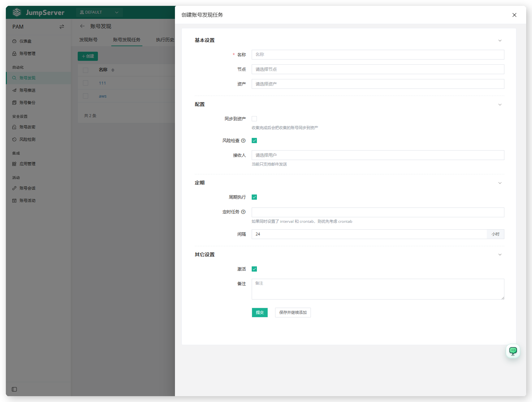Image resolution: width=532 pixels, height=402 pixels.
Task: Click the 名称 name input field
Action: (378, 55)
